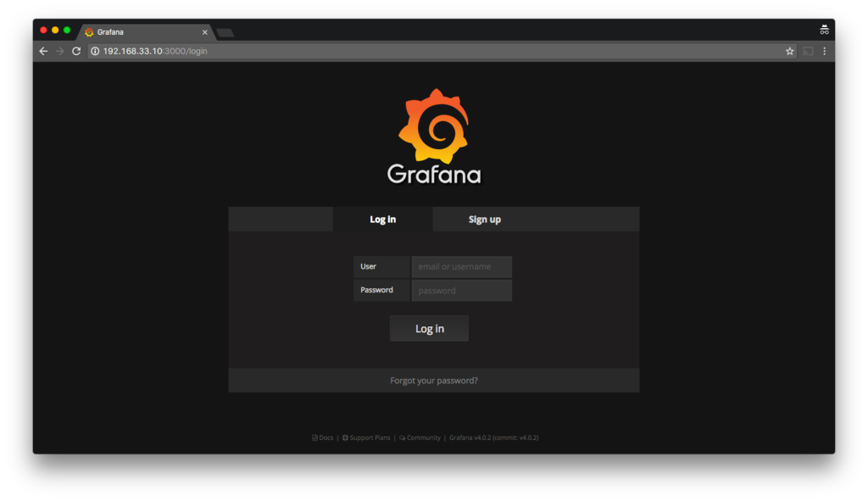This screenshot has width=868, height=501.
Task: Click the yellow minimize window button
Action: [x=55, y=30]
